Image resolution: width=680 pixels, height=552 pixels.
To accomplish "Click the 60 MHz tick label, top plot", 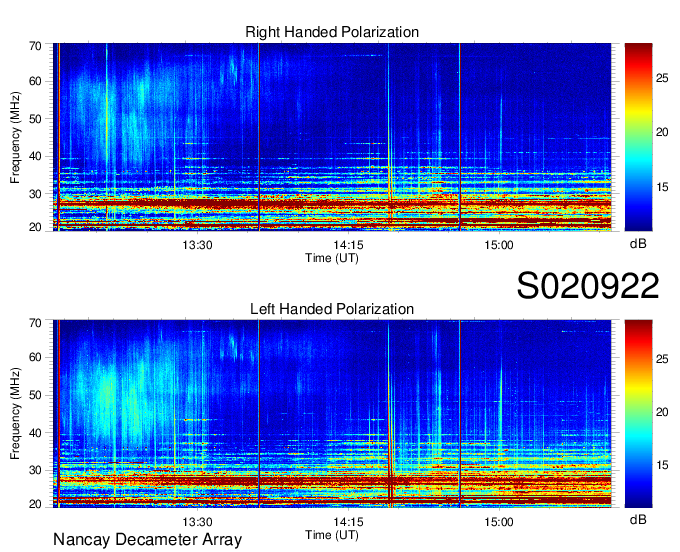I will point(35,82).
